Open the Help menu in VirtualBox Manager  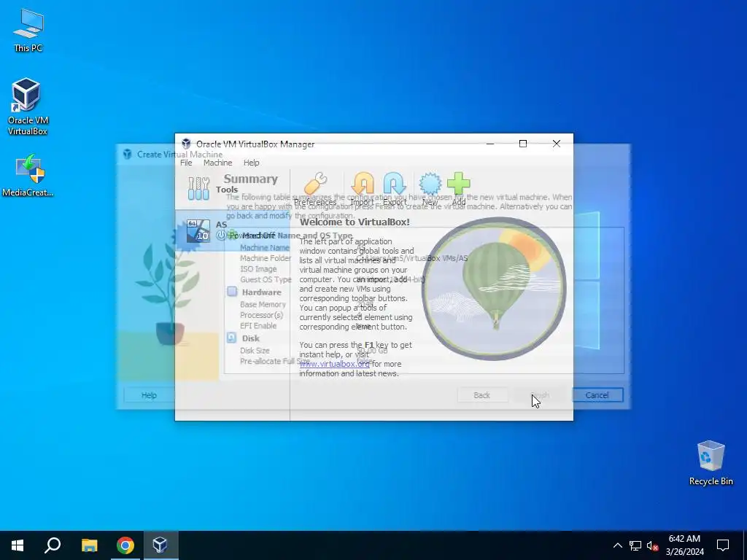coord(252,163)
